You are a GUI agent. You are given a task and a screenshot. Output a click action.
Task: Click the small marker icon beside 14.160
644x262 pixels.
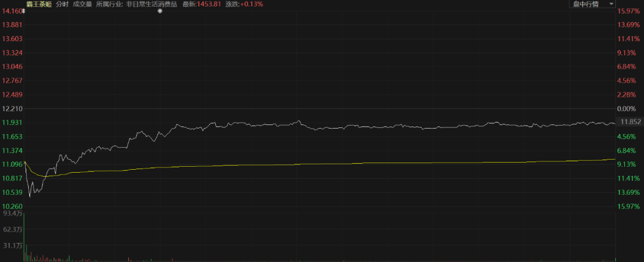[x=24, y=11]
